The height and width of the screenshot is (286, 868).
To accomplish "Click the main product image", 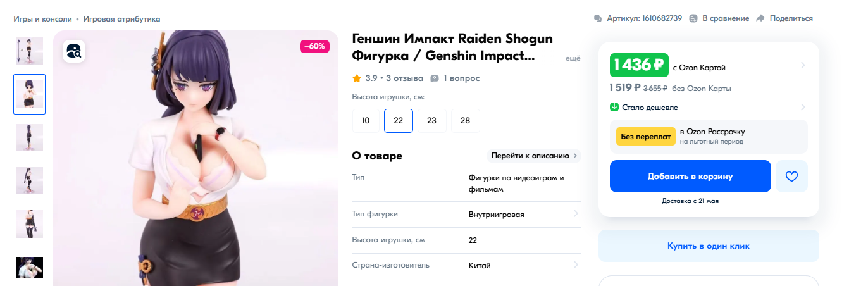I will point(196,158).
